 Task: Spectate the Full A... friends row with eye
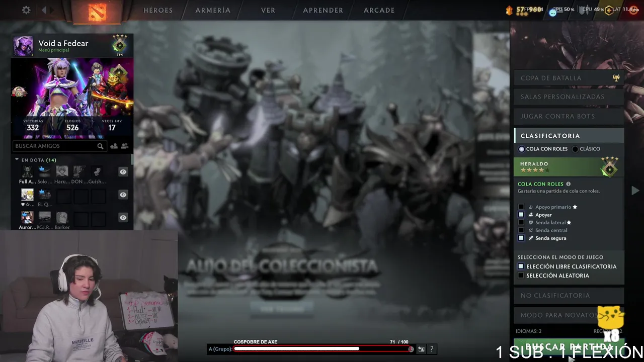click(x=123, y=172)
